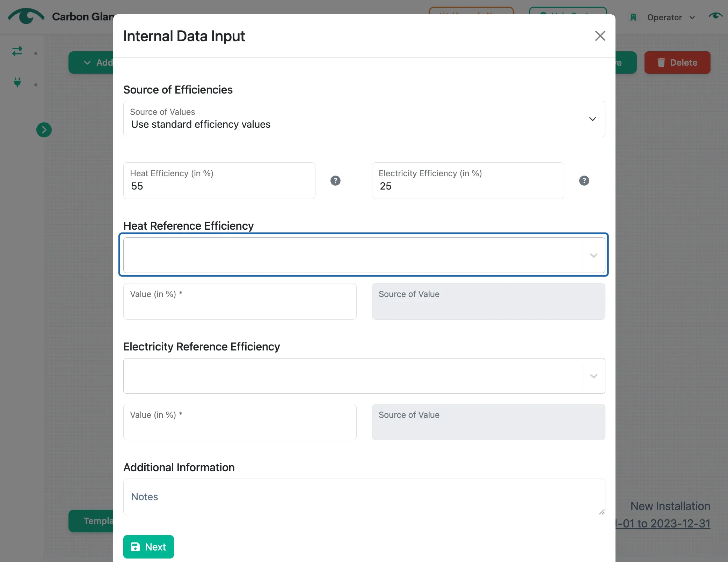Click the Next button
Image resolution: width=728 pixels, height=562 pixels.
point(148,547)
